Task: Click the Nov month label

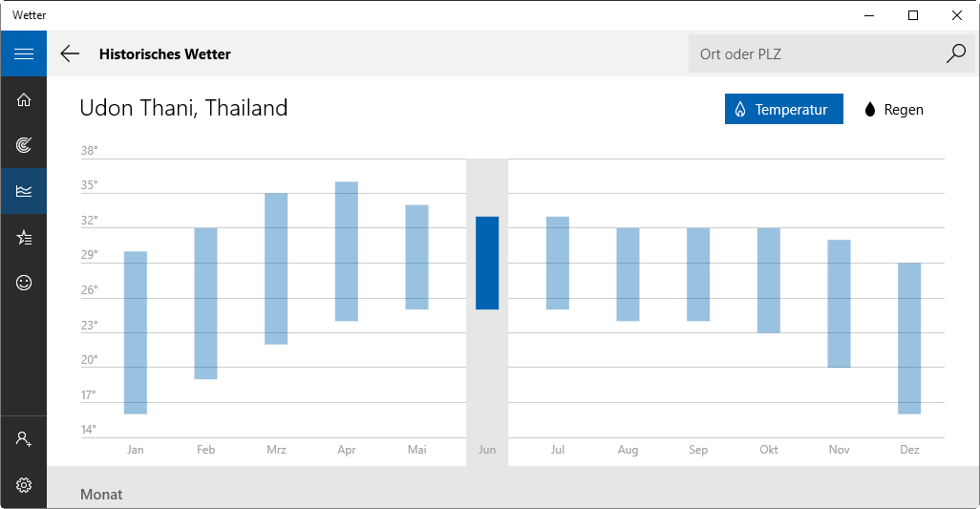Action: (x=840, y=450)
